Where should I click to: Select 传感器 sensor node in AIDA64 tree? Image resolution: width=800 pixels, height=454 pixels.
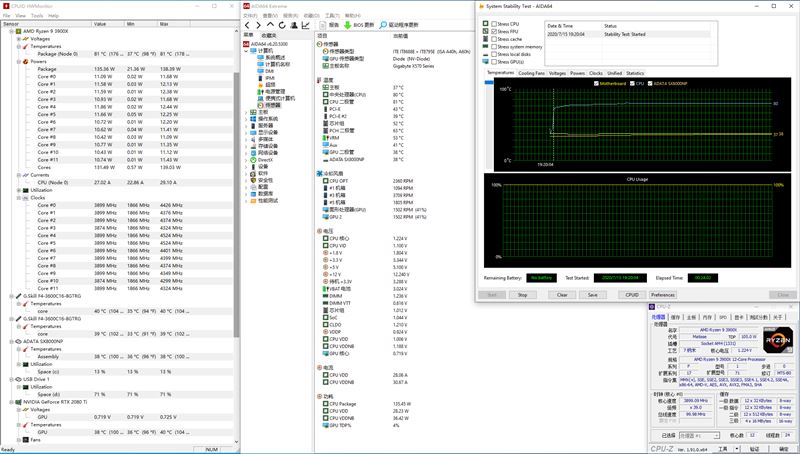(269, 105)
